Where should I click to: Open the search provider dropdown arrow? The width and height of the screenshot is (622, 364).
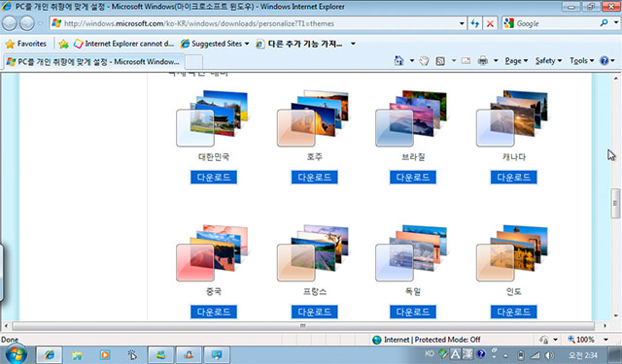click(615, 23)
